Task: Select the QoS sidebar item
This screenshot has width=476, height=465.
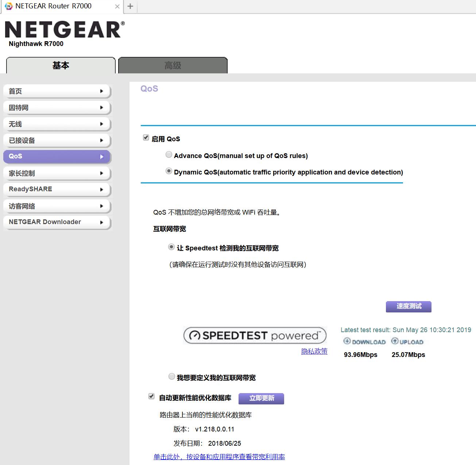Action: (57, 157)
